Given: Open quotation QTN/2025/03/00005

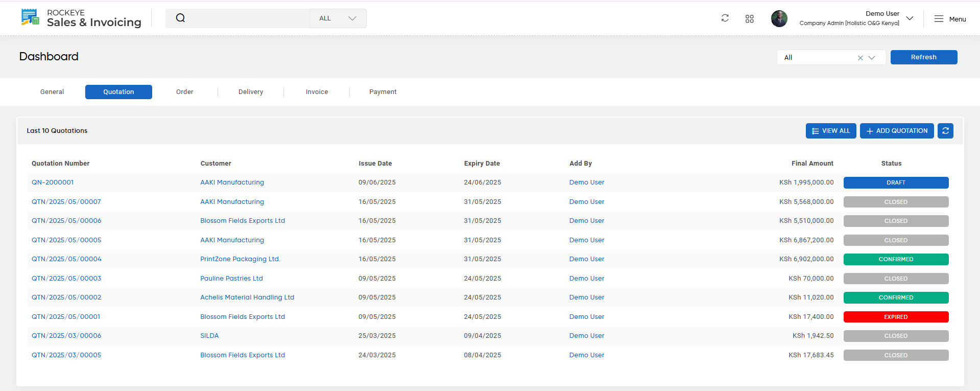Looking at the screenshot, I should pos(66,355).
